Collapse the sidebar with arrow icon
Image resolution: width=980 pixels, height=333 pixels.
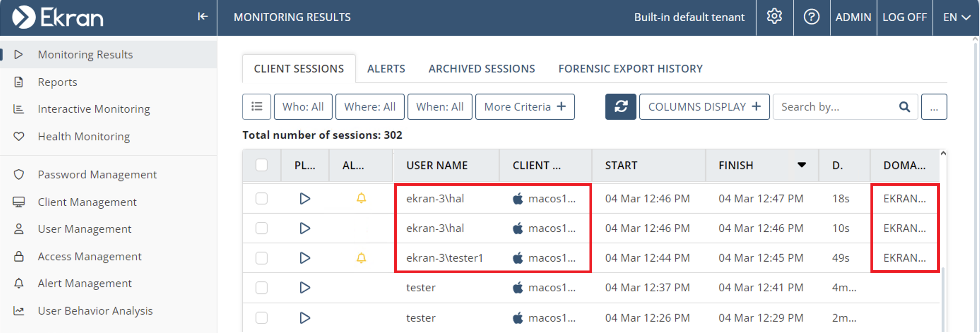203,16
